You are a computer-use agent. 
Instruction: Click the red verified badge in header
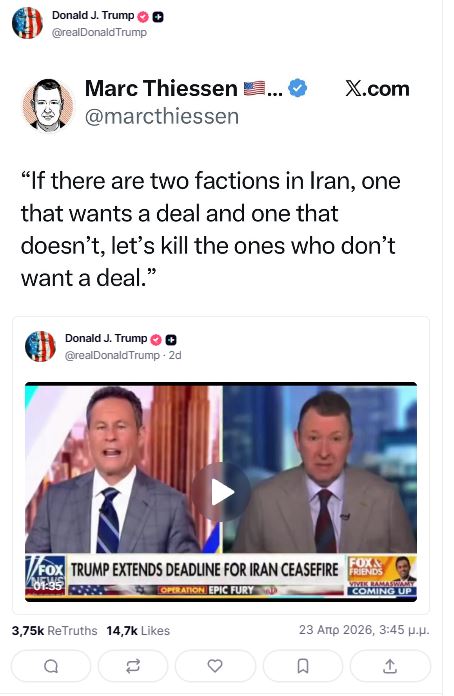[x=143, y=17]
